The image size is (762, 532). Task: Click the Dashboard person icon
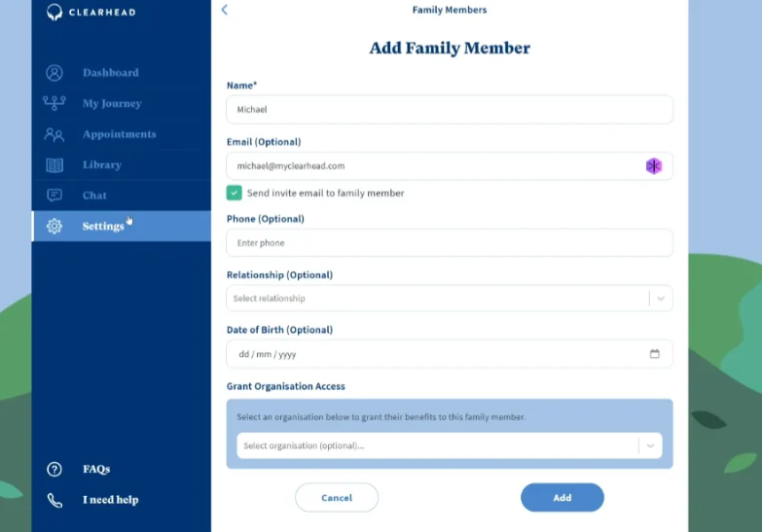tap(54, 73)
